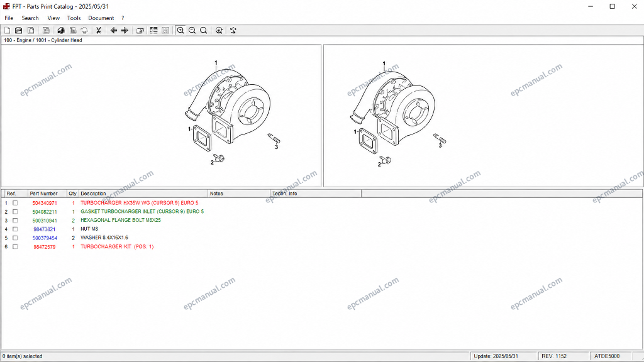Click the Zoom In magnifier icon
Viewport: 644px width, 362px height.
(x=180, y=30)
